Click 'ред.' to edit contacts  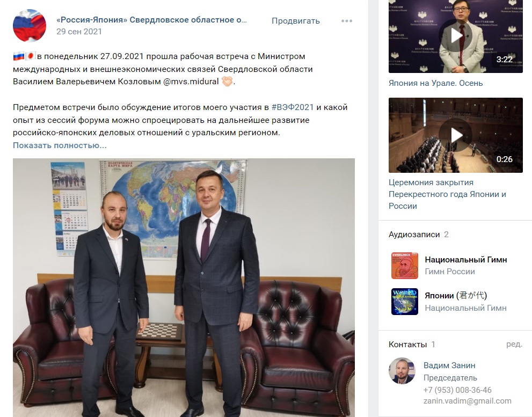point(514,344)
